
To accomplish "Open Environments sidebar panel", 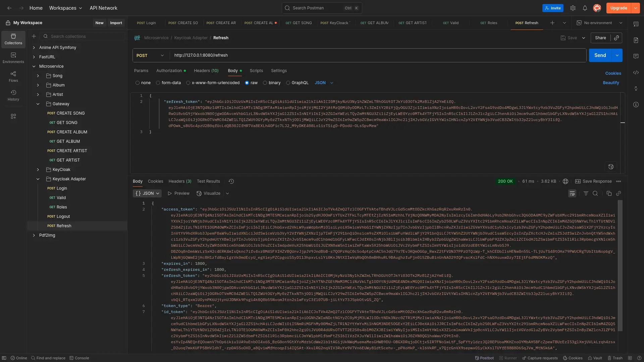I will (13, 58).
